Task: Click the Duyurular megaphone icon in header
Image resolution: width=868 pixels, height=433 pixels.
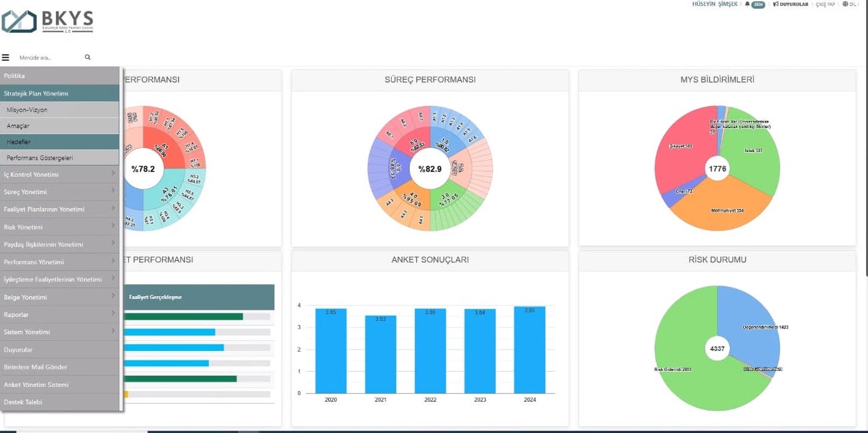Action: coord(776,4)
